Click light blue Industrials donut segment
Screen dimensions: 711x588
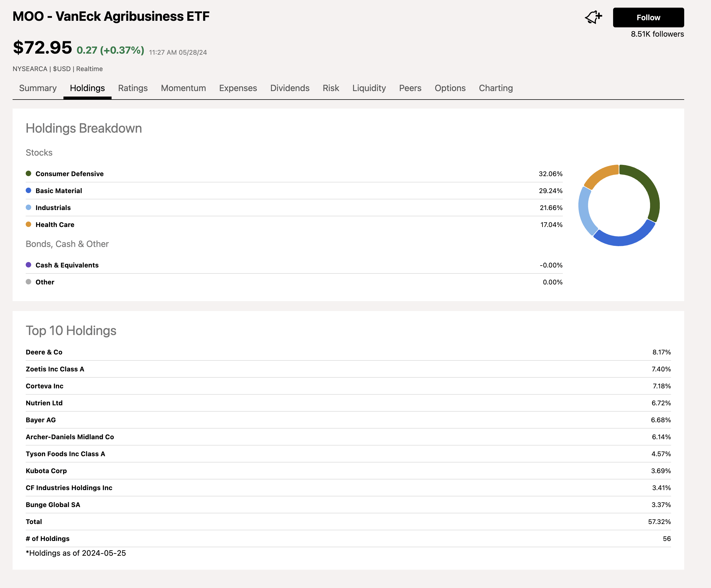584,210
